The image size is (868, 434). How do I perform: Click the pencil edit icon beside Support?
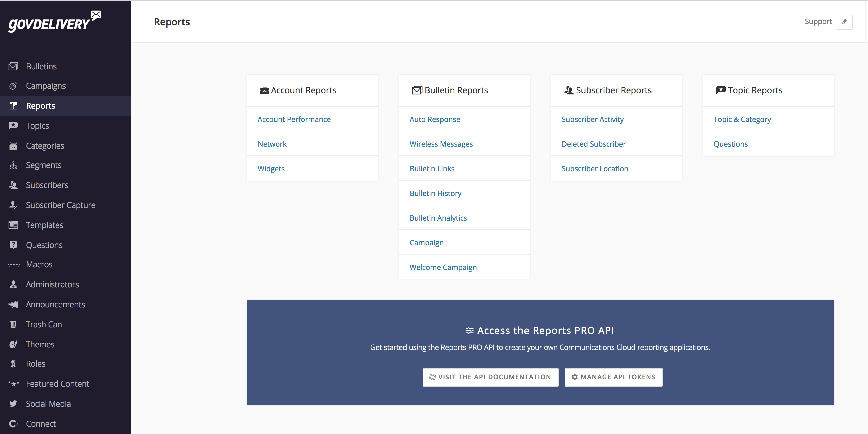[844, 22]
